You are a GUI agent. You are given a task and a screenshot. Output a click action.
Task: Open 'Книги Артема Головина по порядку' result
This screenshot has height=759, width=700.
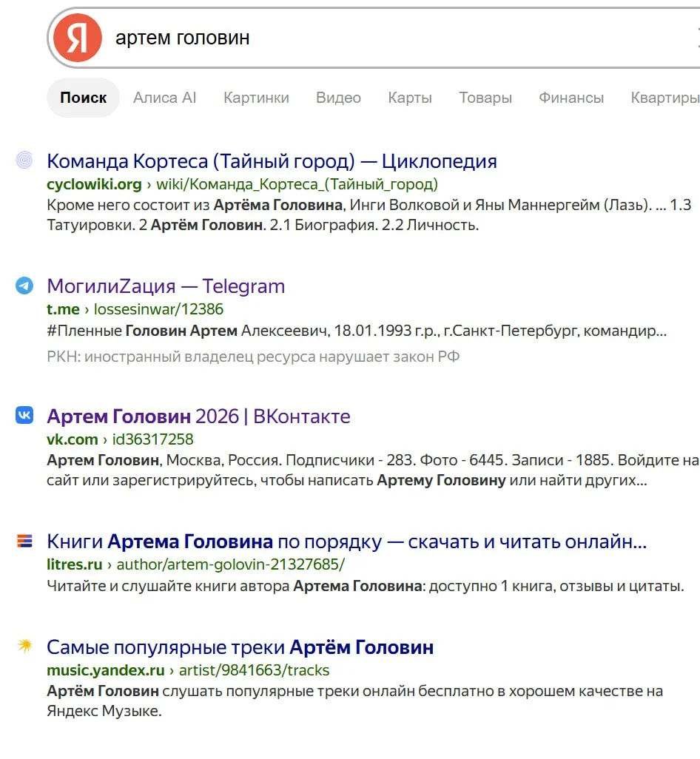tap(346, 542)
